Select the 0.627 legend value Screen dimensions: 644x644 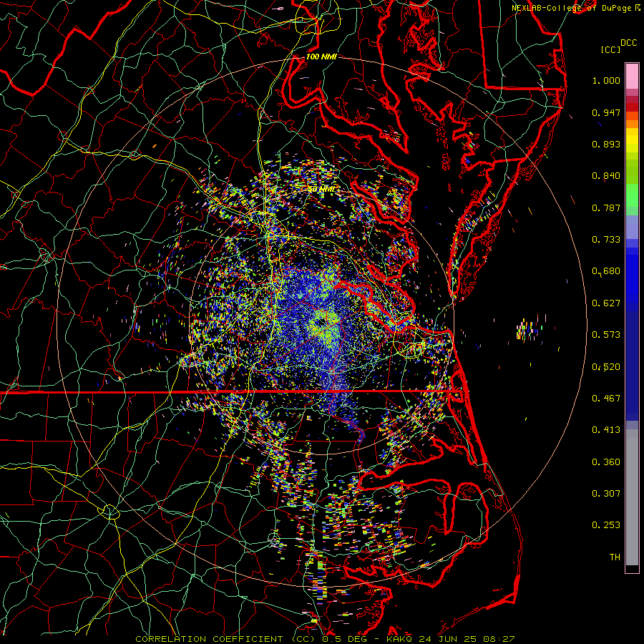606,303
